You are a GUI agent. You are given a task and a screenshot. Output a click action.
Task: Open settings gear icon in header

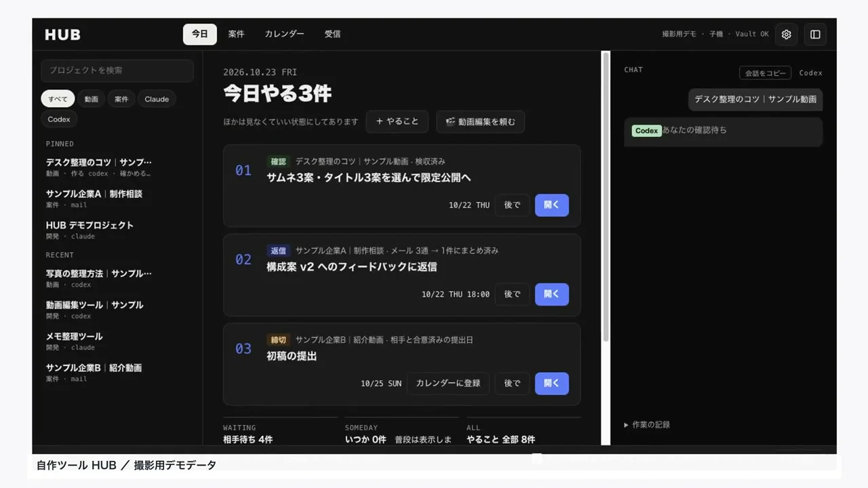click(786, 34)
